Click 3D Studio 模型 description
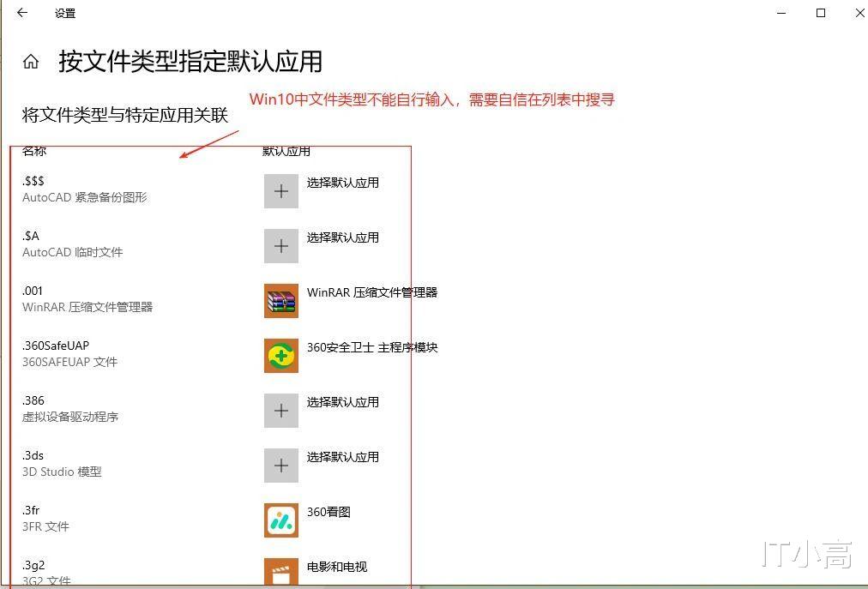This screenshot has width=868, height=589. [x=62, y=471]
